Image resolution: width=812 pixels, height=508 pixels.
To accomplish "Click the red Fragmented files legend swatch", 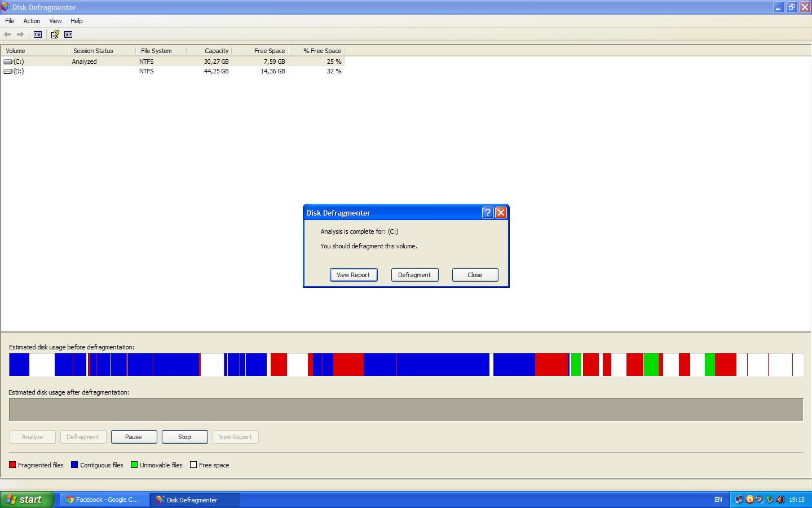I will pyautogui.click(x=12, y=465).
